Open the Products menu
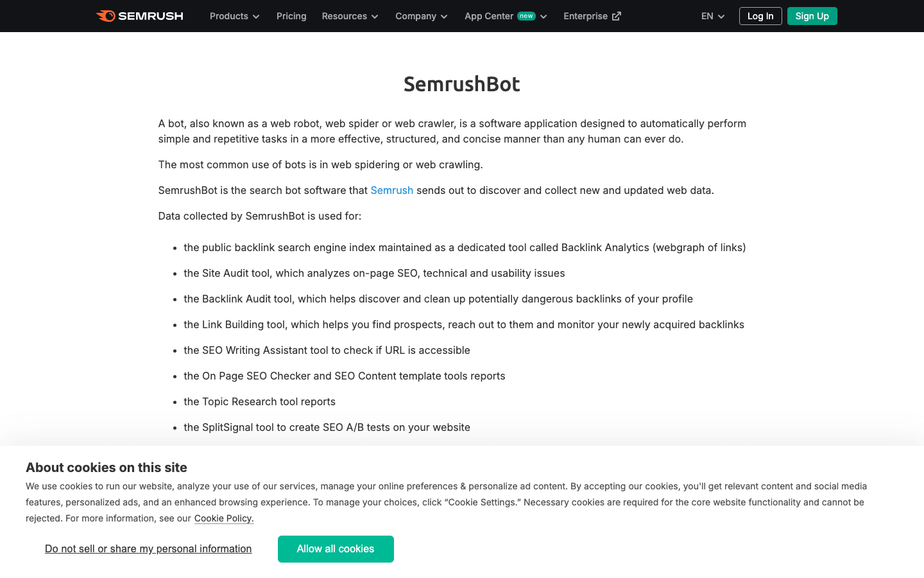The width and height of the screenshot is (924, 578). [x=229, y=16]
